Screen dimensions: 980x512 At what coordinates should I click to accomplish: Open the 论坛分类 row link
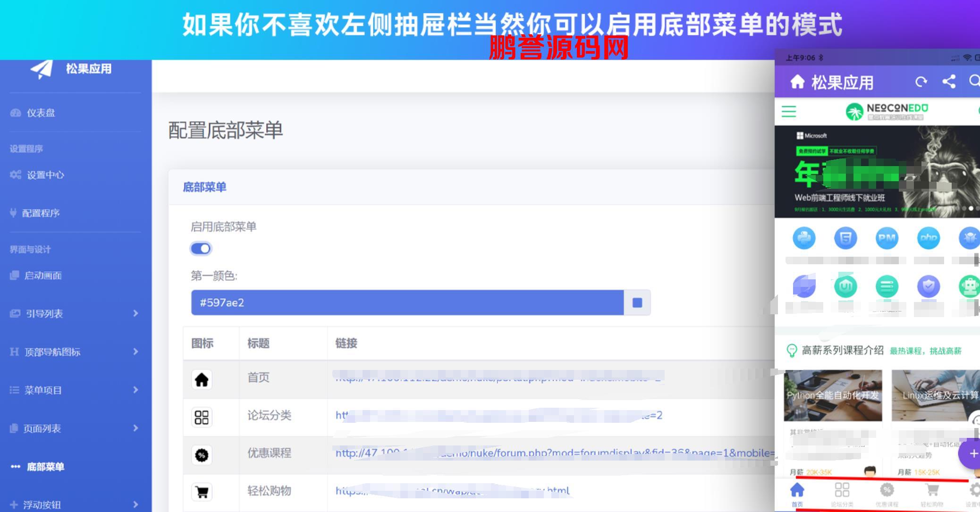(499, 415)
